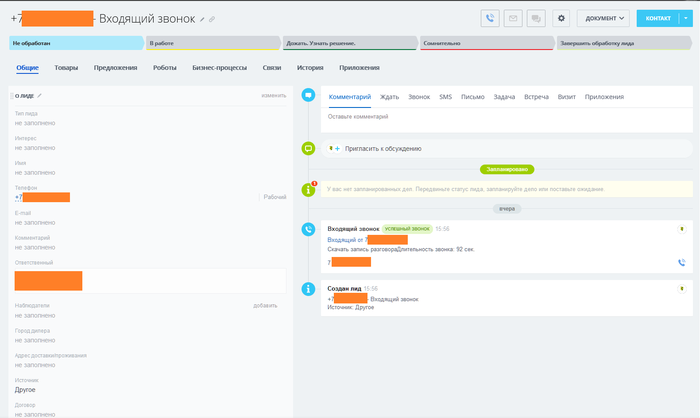The image size is (700, 418).
Task: Click the изменить link in lead section
Action: tap(273, 95)
